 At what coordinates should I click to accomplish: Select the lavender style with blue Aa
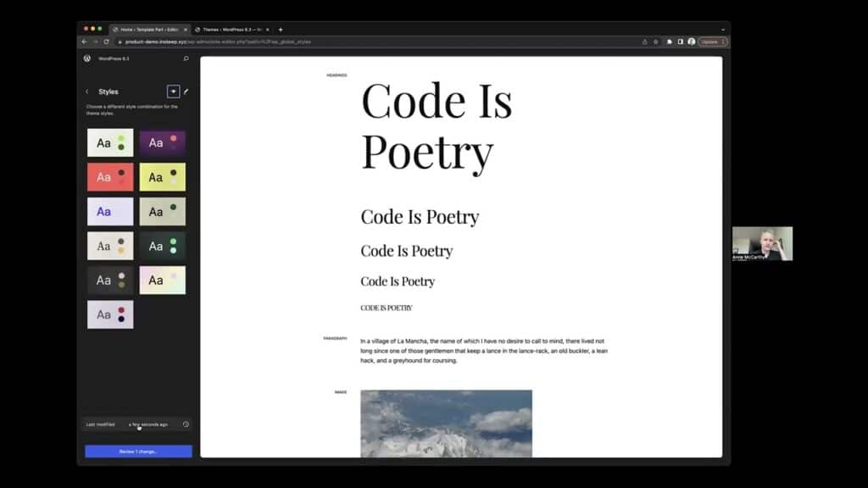(x=110, y=211)
